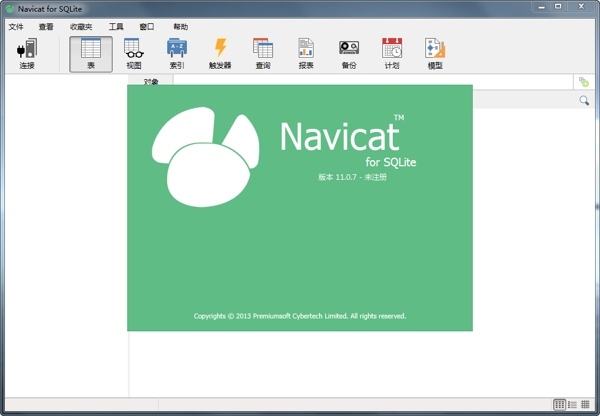Maximize the Navicat for SQLite window
Screen dimensions: 600x416
pyautogui.click(x=558, y=7)
